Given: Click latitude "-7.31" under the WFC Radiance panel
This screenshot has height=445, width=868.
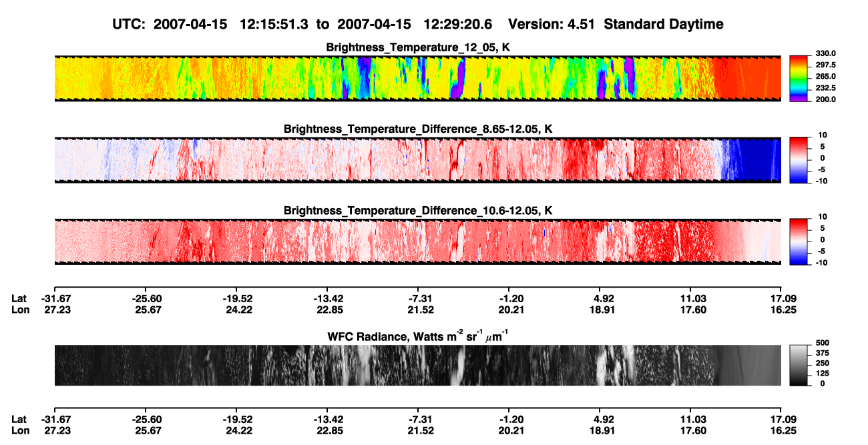Looking at the screenshot, I should tap(418, 420).
